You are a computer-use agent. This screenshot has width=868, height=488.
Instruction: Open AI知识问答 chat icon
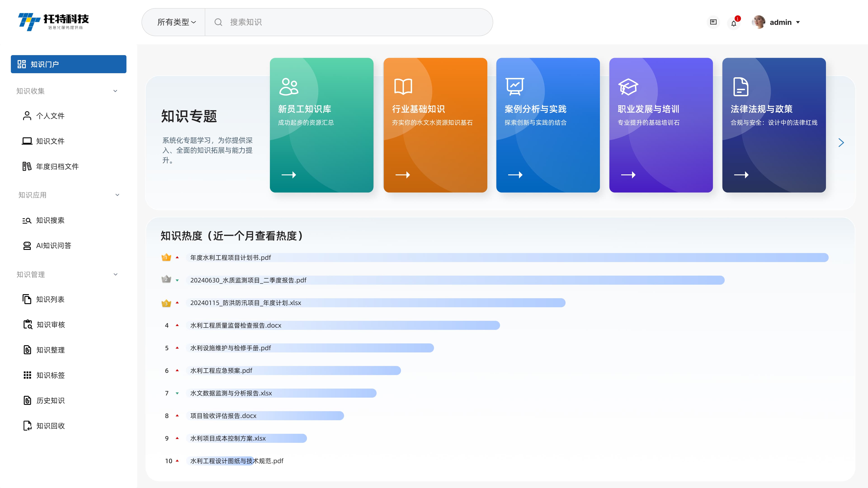27,246
